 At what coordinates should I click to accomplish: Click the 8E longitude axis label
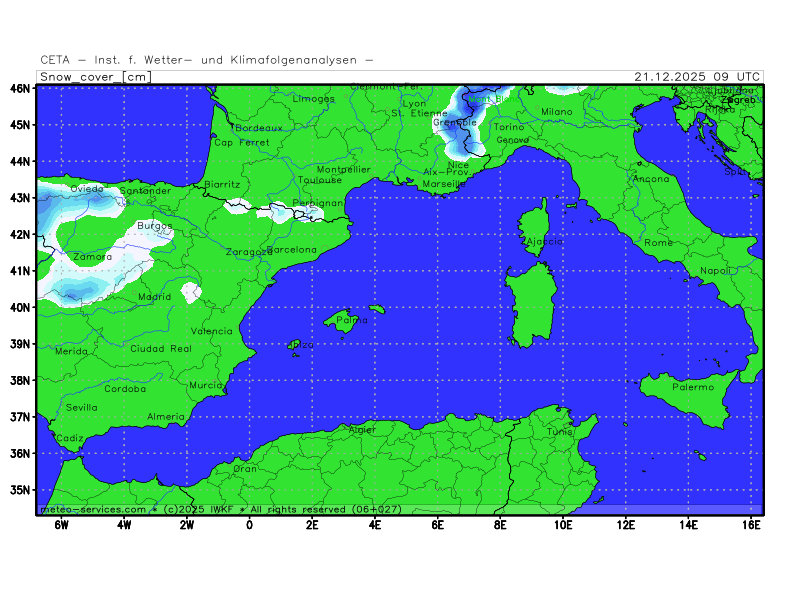point(501,524)
